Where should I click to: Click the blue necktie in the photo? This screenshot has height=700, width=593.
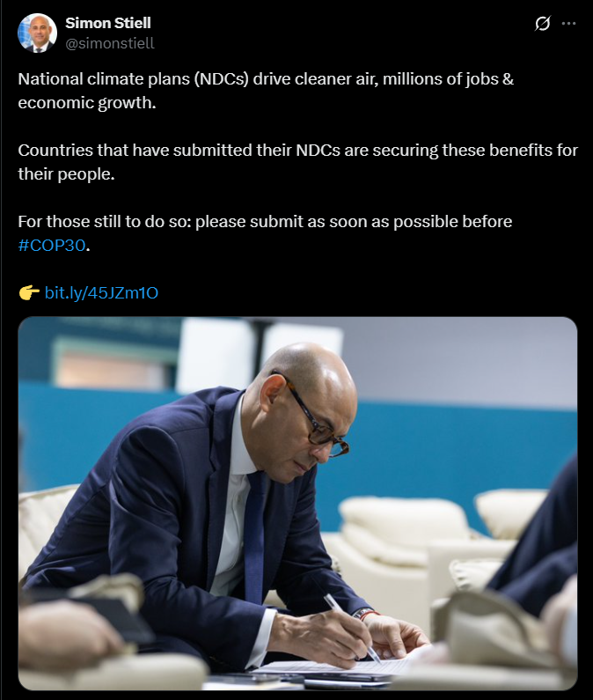(254, 528)
